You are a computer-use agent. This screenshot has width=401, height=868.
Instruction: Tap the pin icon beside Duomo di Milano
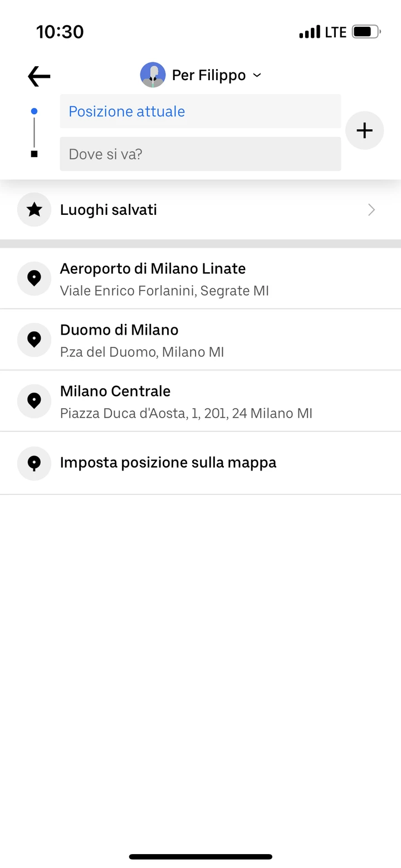pyautogui.click(x=35, y=339)
